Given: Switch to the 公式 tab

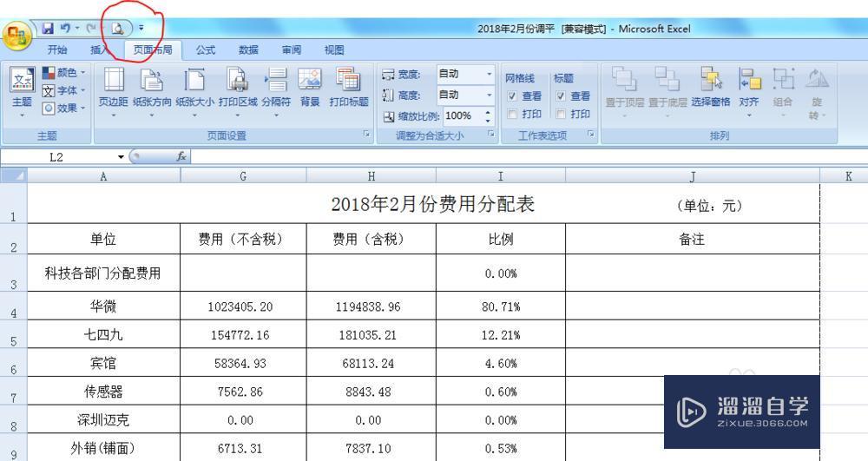Looking at the screenshot, I should [x=206, y=49].
